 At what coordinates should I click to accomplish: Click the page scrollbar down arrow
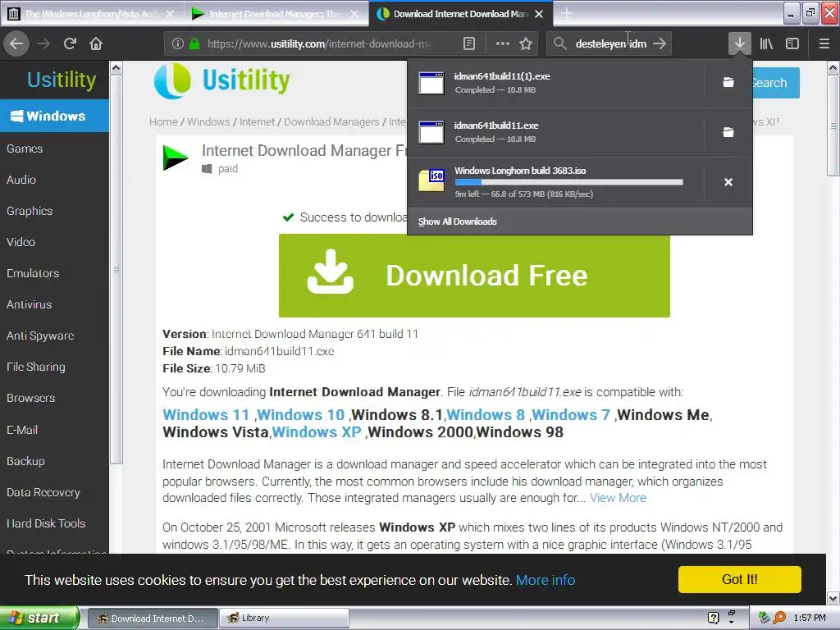(x=833, y=598)
